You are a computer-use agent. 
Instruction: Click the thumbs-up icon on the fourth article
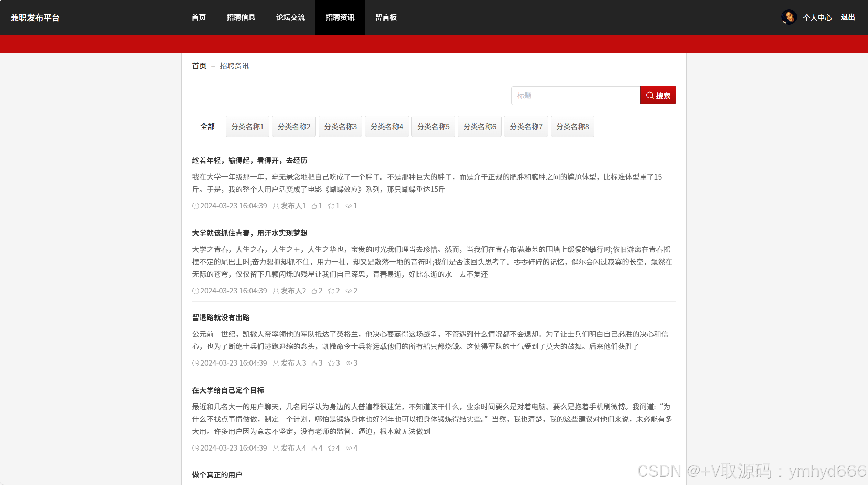(x=314, y=448)
